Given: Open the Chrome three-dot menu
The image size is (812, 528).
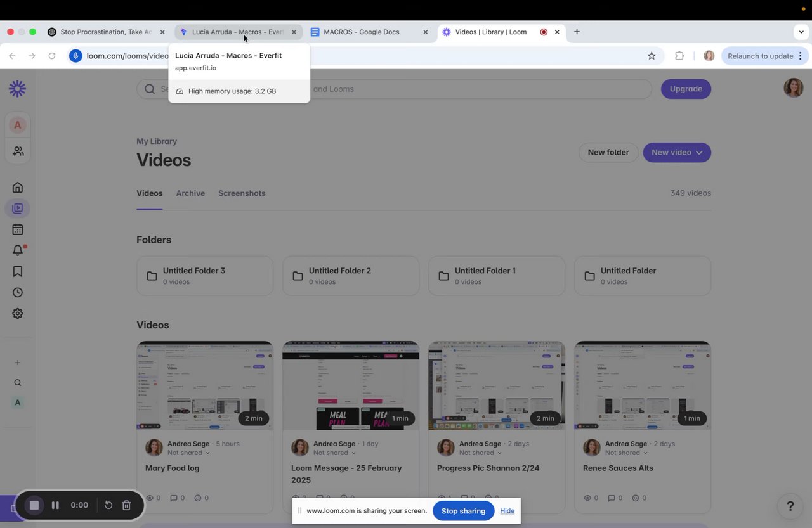Looking at the screenshot, I should click(x=801, y=56).
